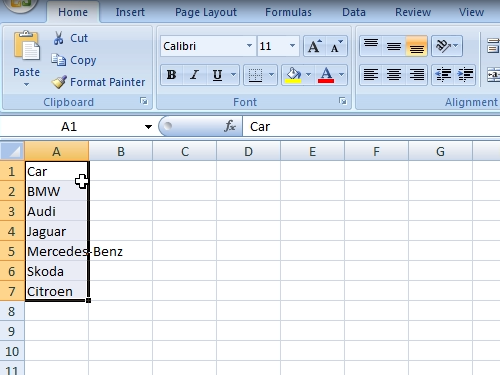Image resolution: width=500 pixels, height=375 pixels.
Task: Click the Increase Indent icon
Action: (x=465, y=75)
